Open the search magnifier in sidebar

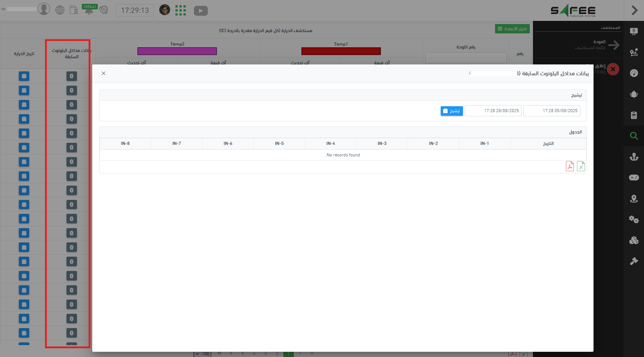tap(634, 136)
